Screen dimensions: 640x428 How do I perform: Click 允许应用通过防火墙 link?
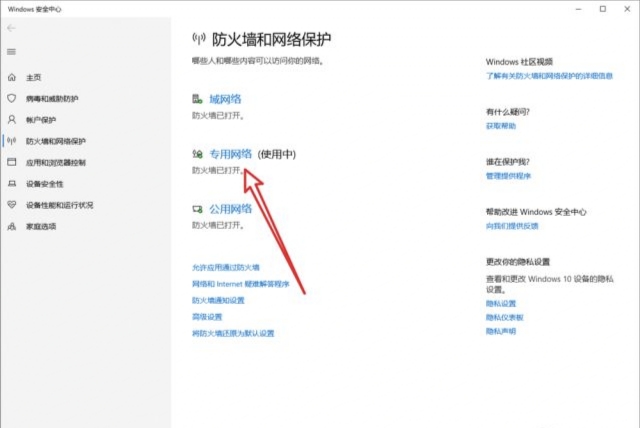click(226, 267)
